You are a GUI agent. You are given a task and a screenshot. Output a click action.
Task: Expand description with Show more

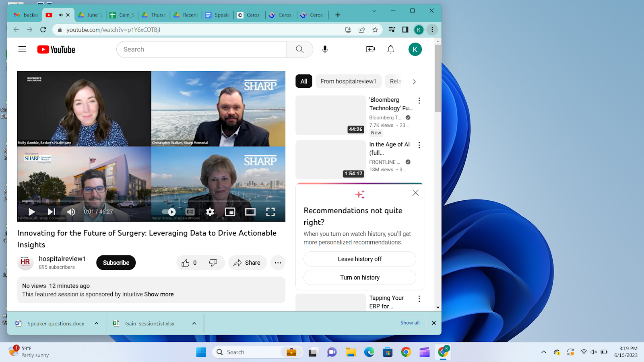pyautogui.click(x=159, y=294)
